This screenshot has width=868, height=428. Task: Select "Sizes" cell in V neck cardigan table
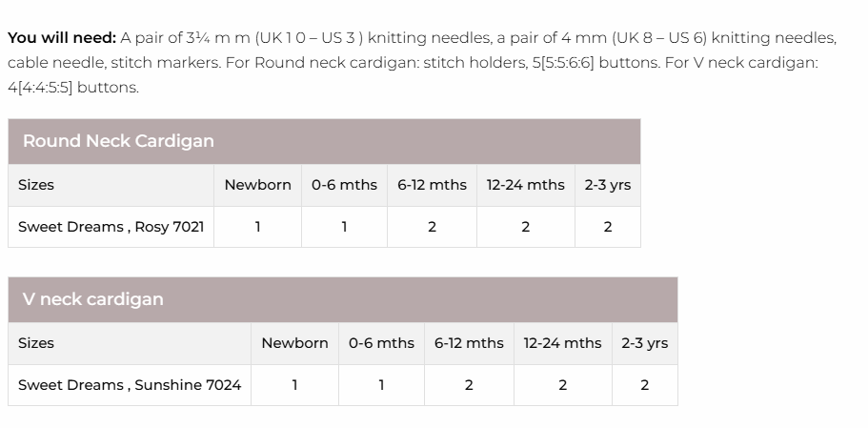coord(36,343)
